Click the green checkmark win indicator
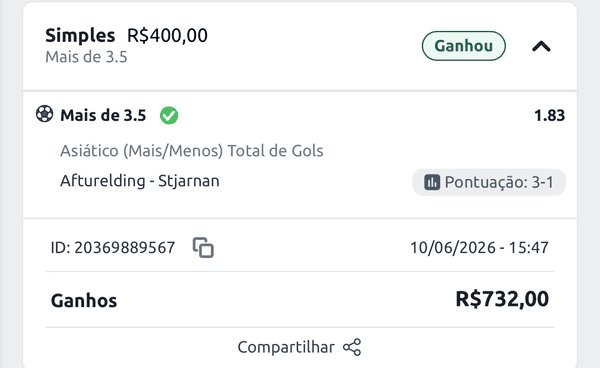 (x=169, y=116)
